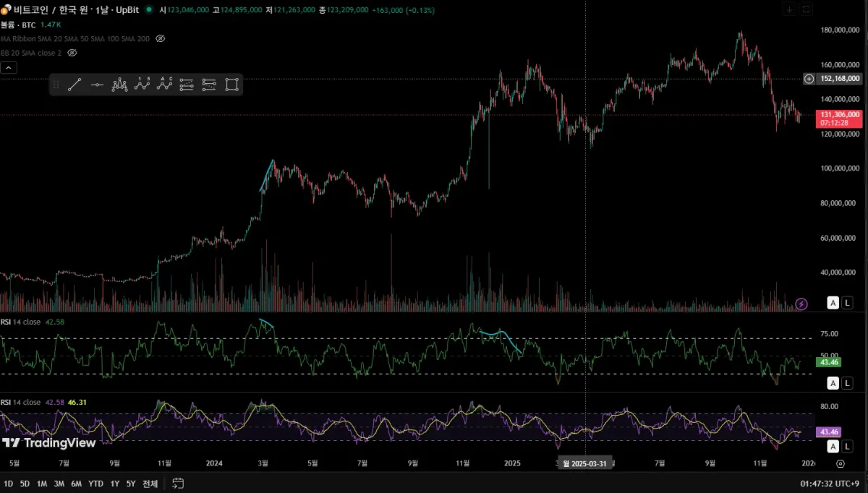868x493 pixels.
Task: Click the 152,168,000 crosshair price label
Action: pos(840,79)
